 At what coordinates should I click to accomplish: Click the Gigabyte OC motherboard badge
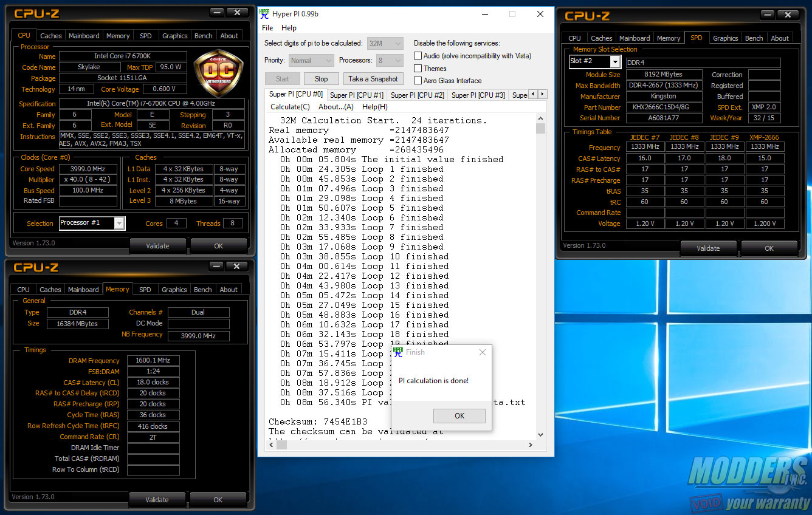[x=218, y=73]
